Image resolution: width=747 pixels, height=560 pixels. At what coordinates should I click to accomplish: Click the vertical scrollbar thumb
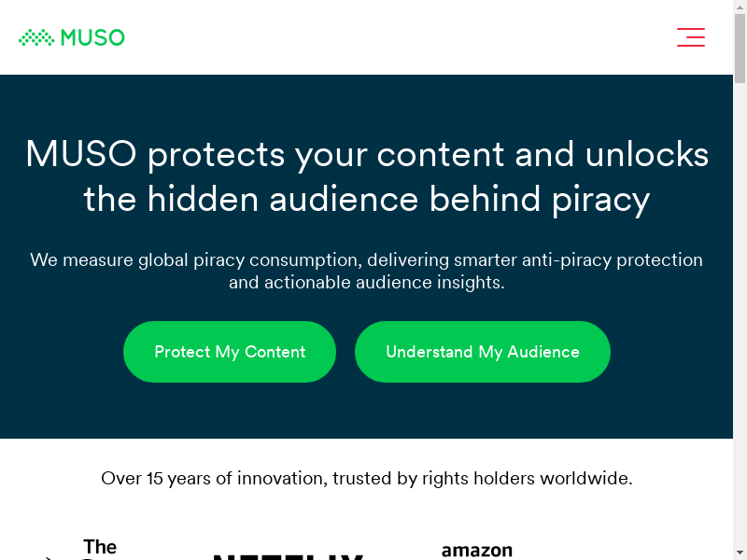pos(740,49)
